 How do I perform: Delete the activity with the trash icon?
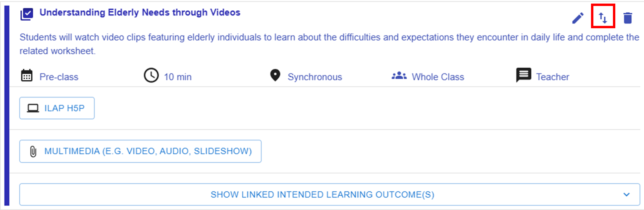(x=628, y=18)
